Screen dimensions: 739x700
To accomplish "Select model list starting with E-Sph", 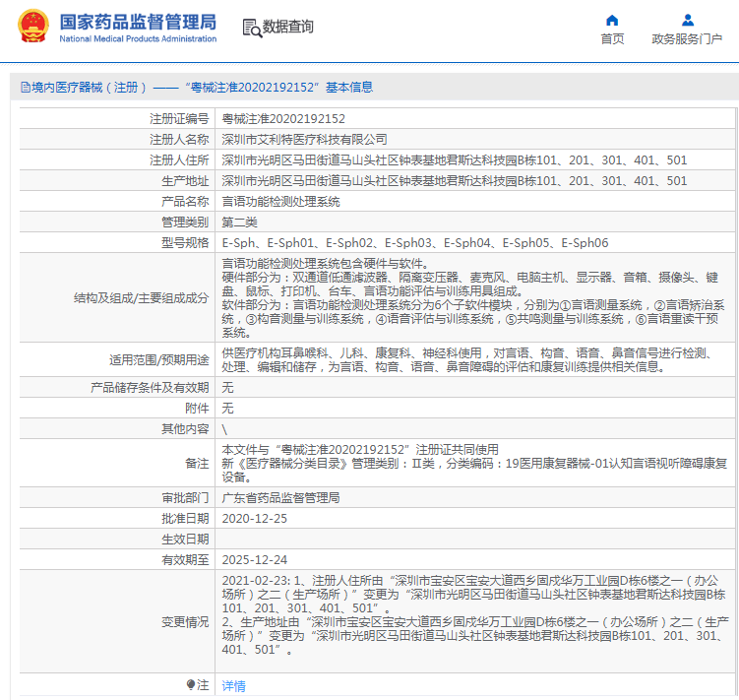I will click(x=415, y=243).
